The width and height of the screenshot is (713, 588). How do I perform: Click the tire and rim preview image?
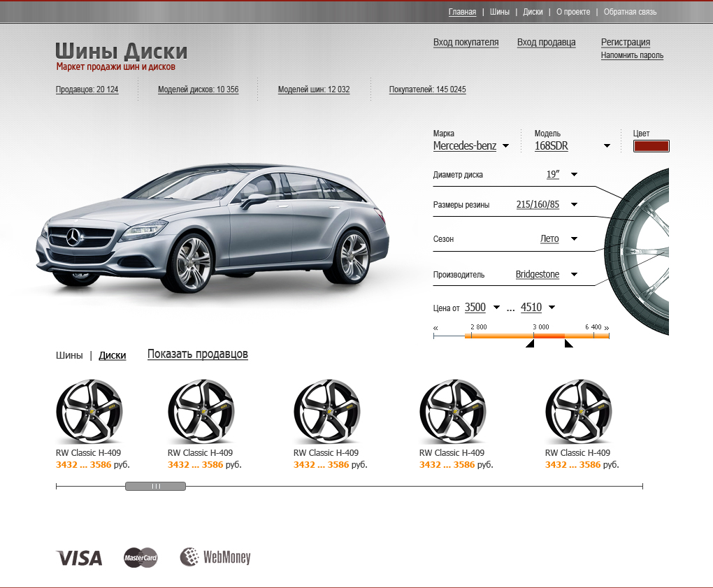click(x=637, y=252)
